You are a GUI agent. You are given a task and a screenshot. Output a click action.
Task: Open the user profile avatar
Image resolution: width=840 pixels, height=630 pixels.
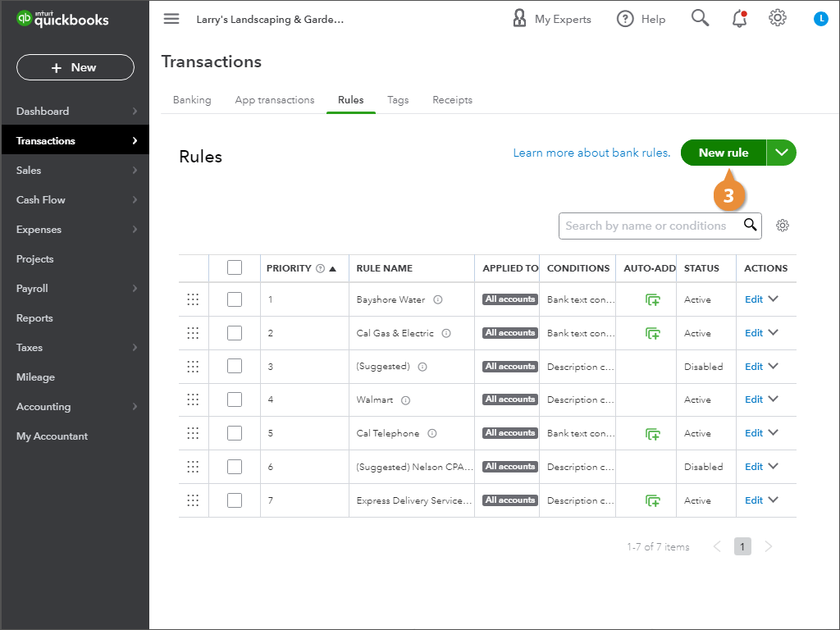(x=820, y=19)
